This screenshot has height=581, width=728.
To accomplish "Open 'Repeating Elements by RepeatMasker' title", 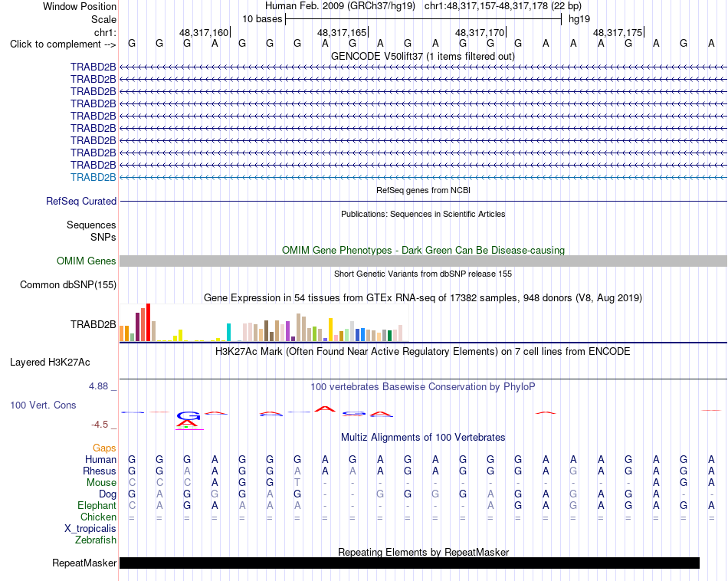I will pyautogui.click(x=423, y=552).
